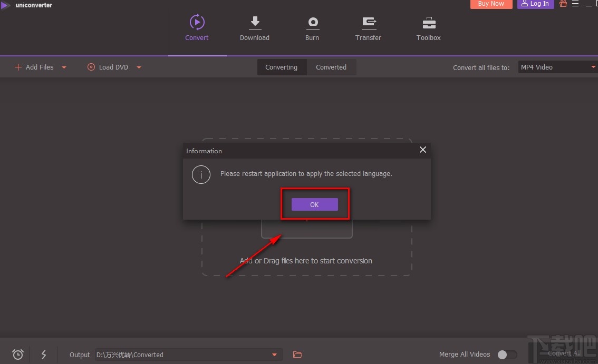This screenshot has width=598, height=364.
Task: Close the Information dialog with X
Action: [422, 150]
